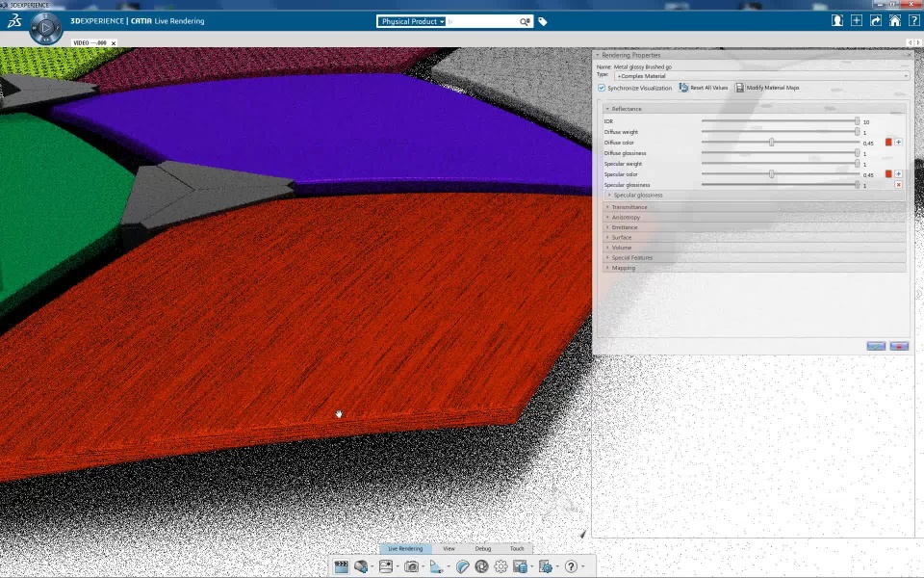
Task: Open the bottom toolbar help icon
Action: (x=571, y=566)
